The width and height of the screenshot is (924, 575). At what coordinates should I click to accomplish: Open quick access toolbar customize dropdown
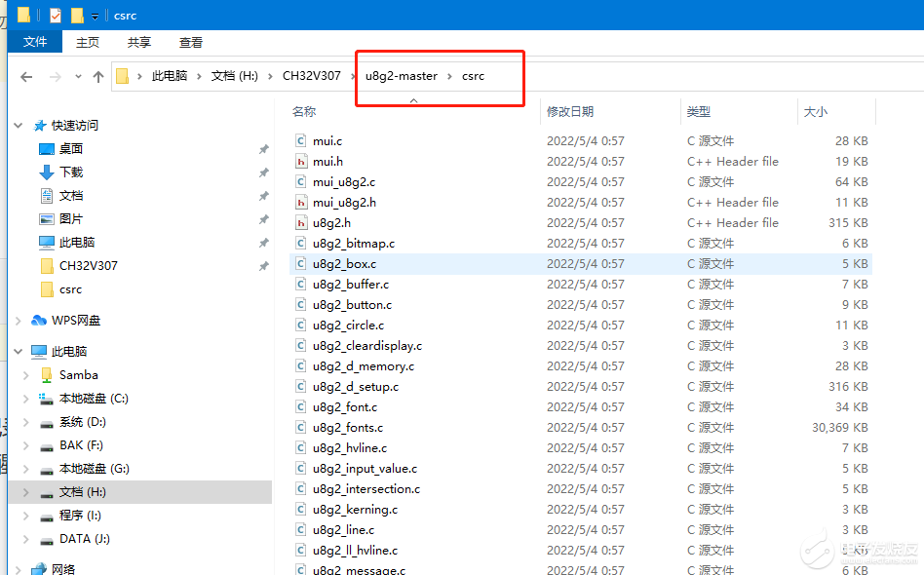pos(95,16)
